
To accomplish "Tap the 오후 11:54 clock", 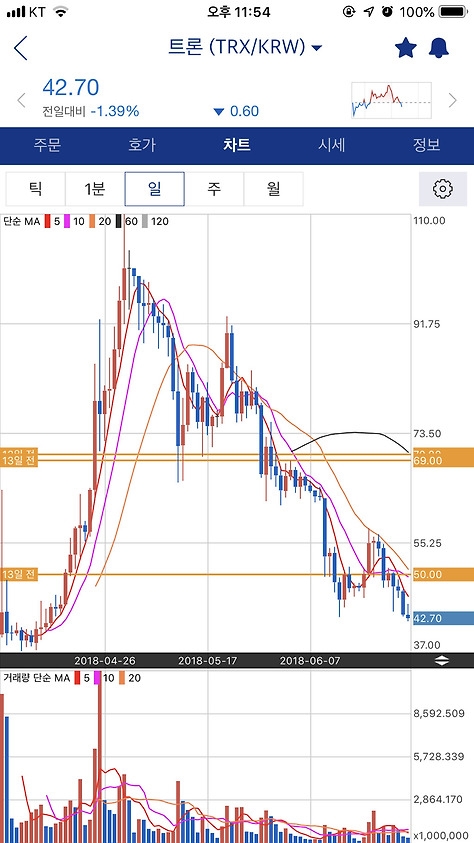I will (x=239, y=12).
